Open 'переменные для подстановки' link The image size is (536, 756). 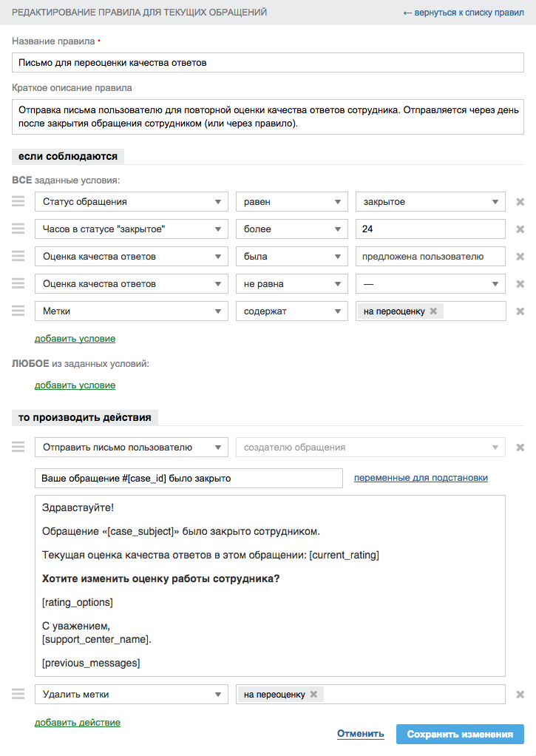421,478
